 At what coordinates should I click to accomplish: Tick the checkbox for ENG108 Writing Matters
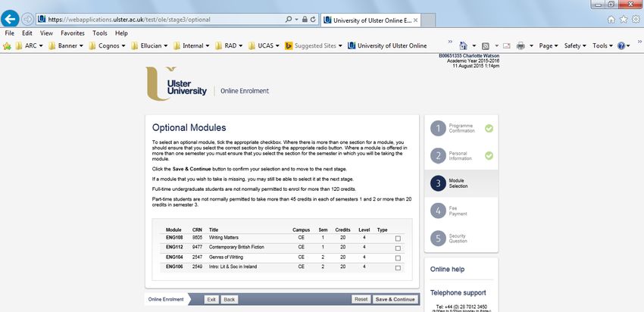pos(398,239)
